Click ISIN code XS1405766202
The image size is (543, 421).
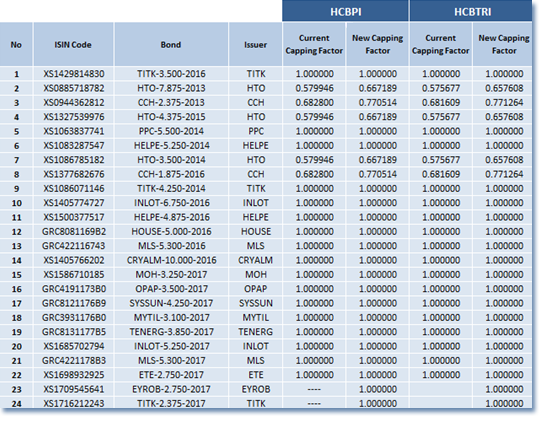tap(74, 260)
